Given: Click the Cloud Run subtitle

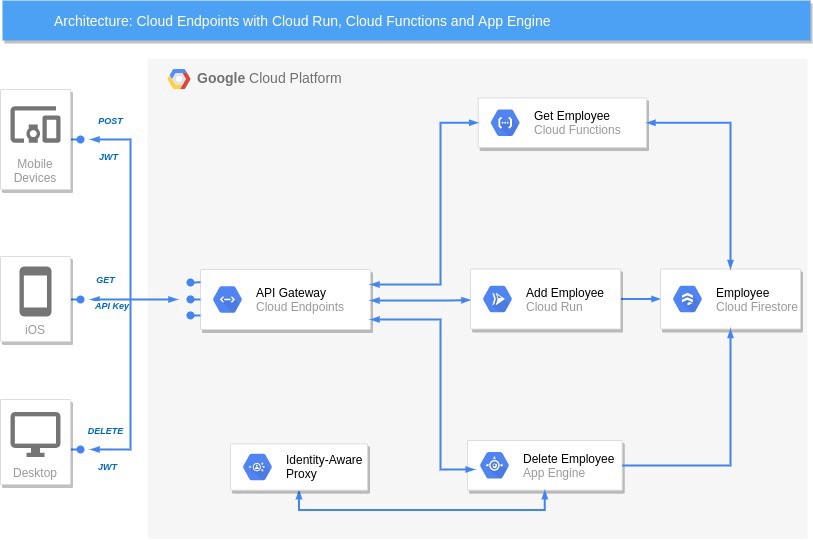Looking at the screenshot, I should pos(554,307).
